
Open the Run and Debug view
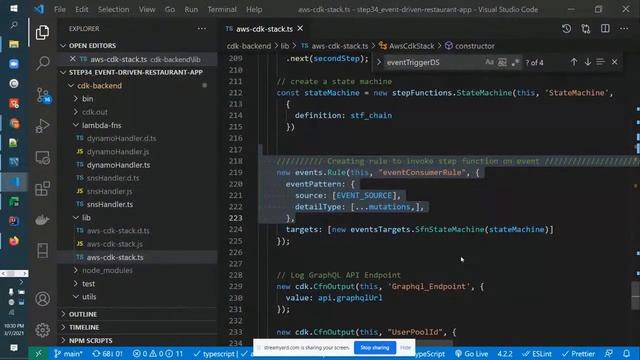coord(42,126)
